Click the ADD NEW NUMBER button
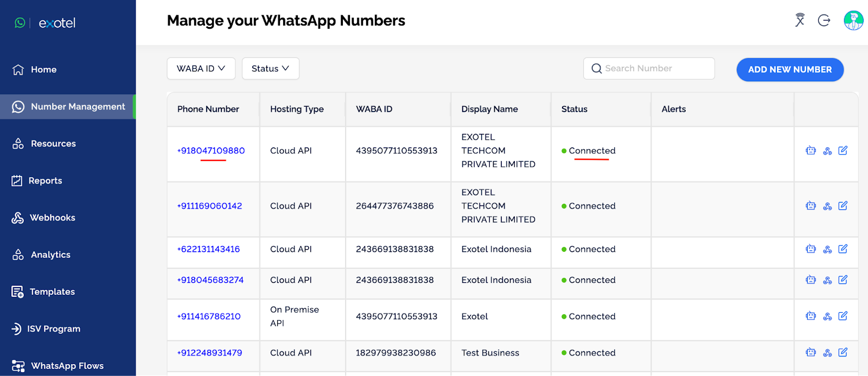 [x=790, y=69]
